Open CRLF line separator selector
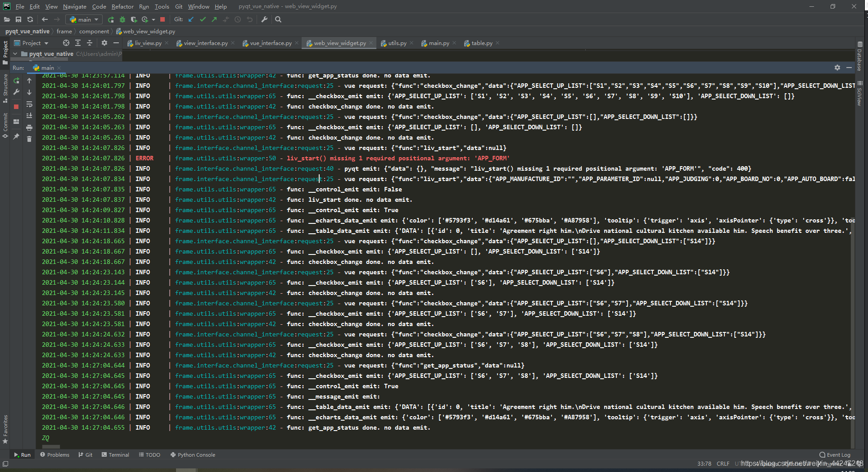Viewport: 868px width, 472px height. (723, 463)
